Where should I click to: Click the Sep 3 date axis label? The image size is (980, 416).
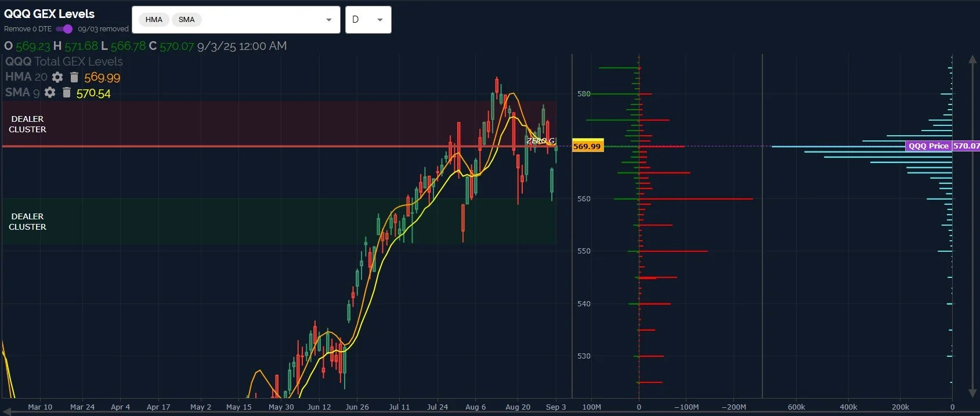pyautogui.click(x=556, y=407)
